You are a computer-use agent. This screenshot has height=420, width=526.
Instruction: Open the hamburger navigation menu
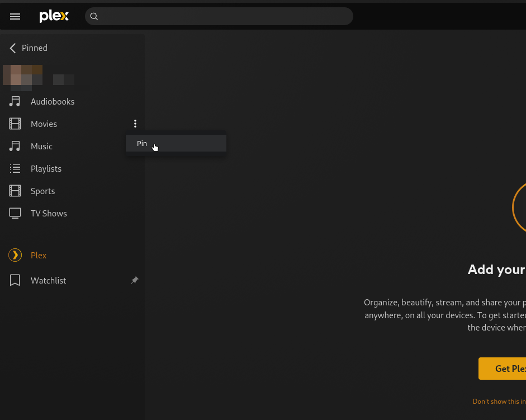(15, 16)
